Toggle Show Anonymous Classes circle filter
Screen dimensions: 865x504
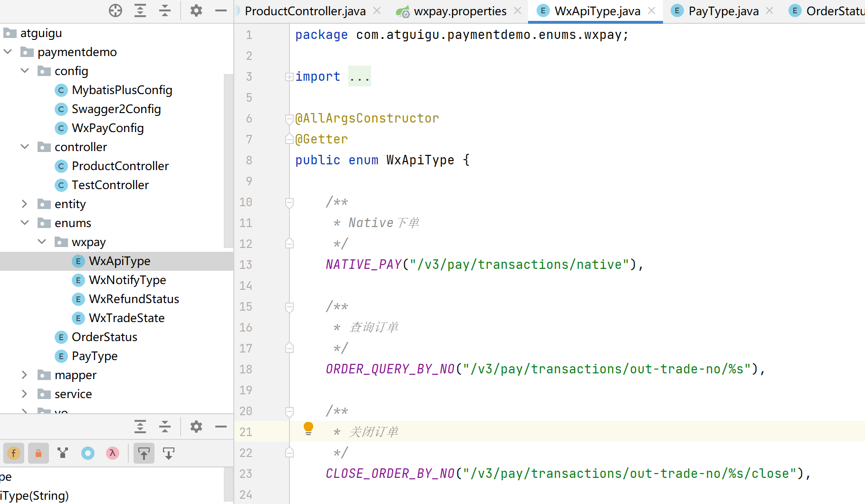88,453
